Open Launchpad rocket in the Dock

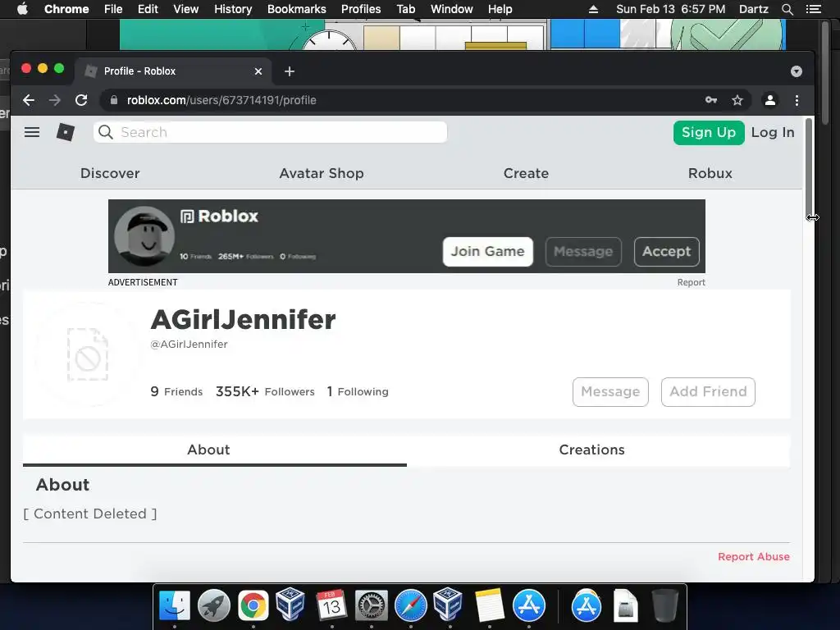(x=214, y=605)
